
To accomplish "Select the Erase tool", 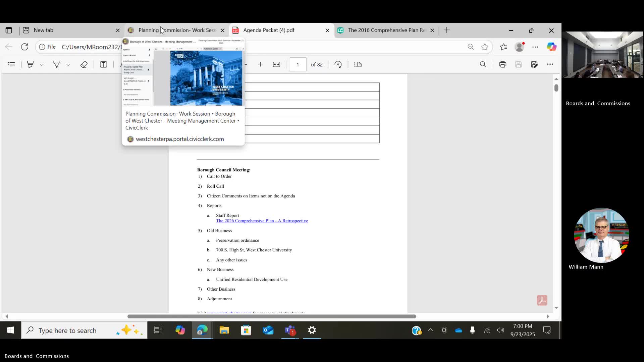I will (x=84, y=64).
